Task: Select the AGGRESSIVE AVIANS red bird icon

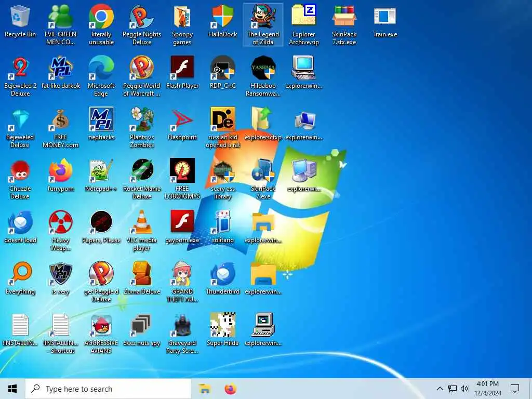Action: 101,325
